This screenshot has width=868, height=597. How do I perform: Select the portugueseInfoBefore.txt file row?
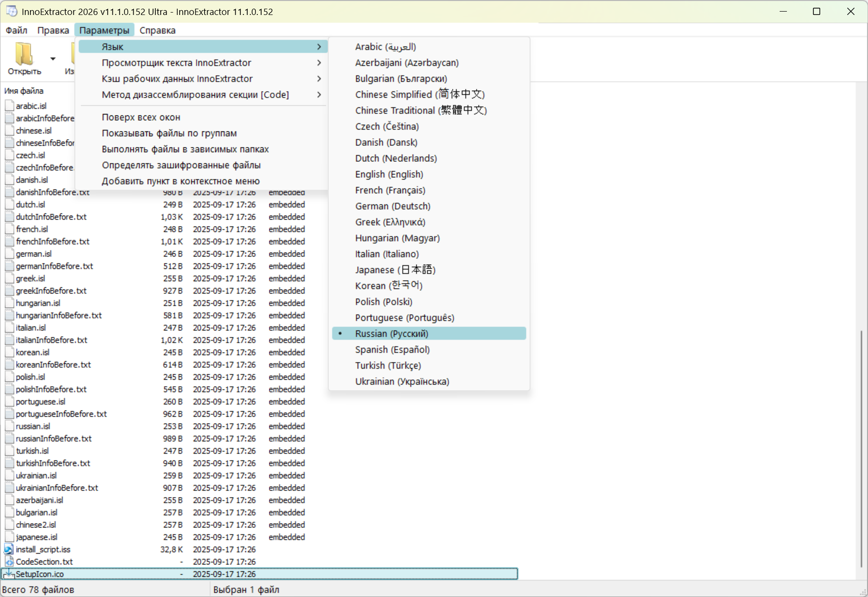click(x=259, y=414)
